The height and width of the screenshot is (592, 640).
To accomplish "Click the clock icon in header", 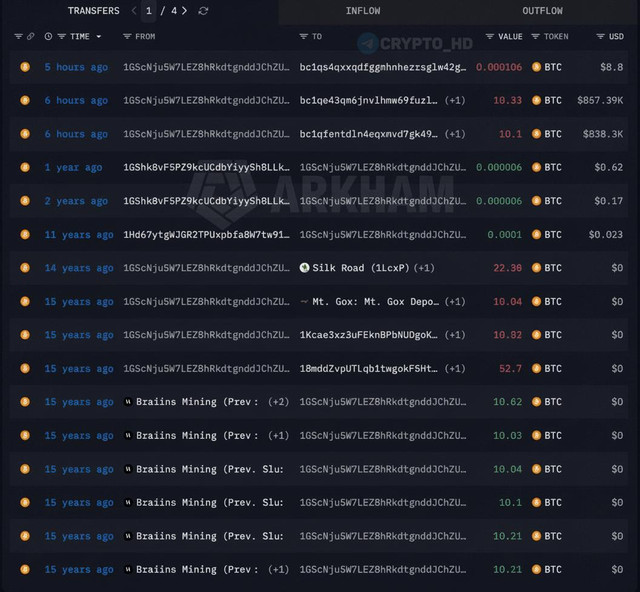I will [48, 37].
